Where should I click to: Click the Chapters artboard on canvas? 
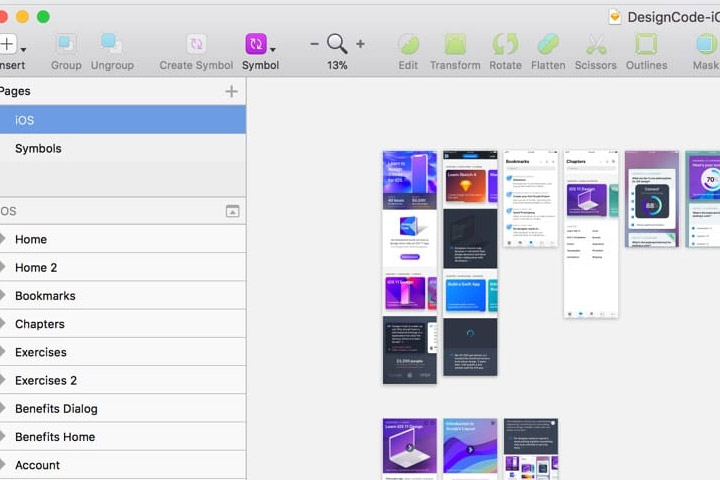coord(591,234)
